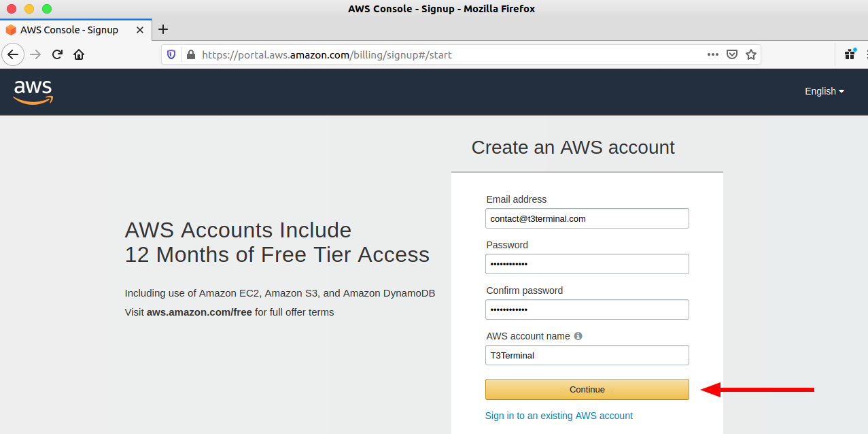The height and width of the screenshot is (434, 868).
Task: Go back with browser back arrow
Action: pyautogui.click(x=13, y=55)
